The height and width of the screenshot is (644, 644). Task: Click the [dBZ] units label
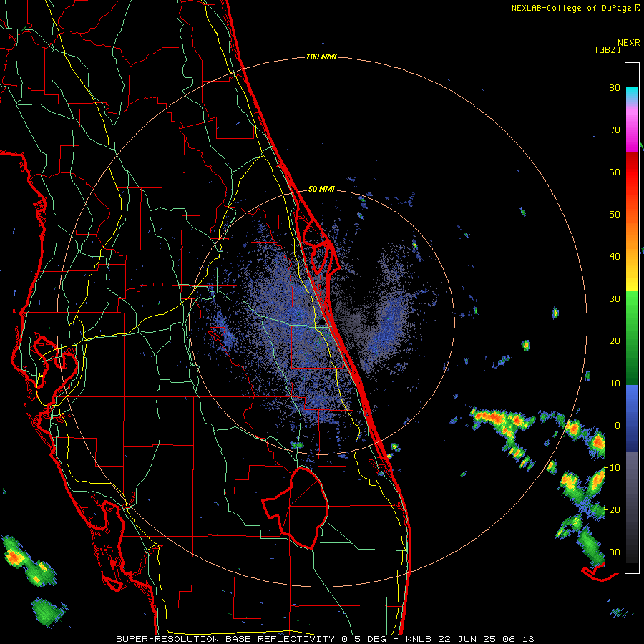pyautogui.click(x=608, y=49)
